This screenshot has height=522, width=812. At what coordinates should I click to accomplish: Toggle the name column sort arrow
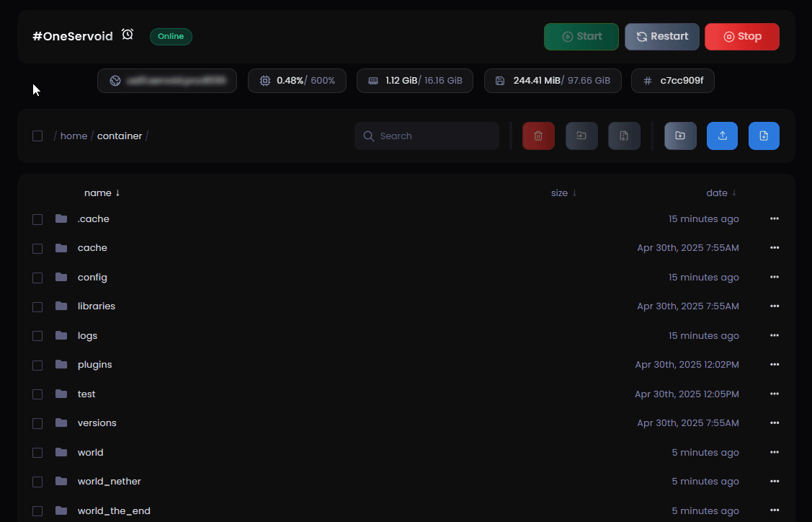coord(117,193)
